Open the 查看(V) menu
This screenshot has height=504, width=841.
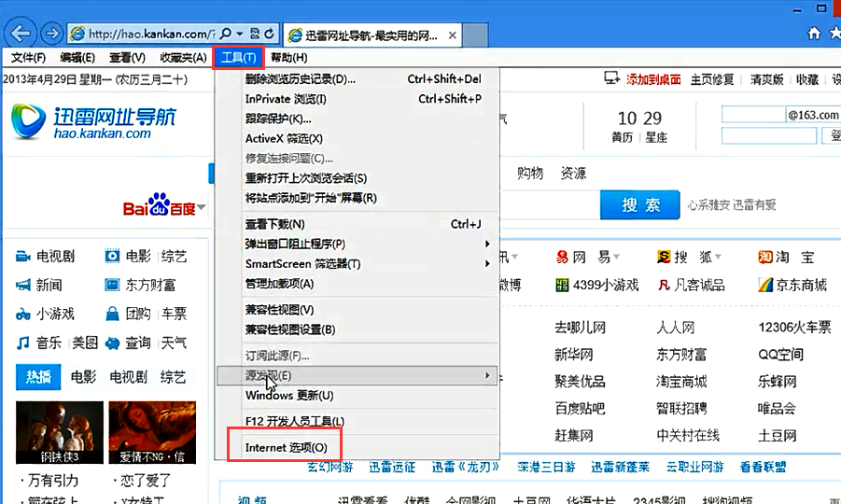pyautogui.click(x=128, y=57)
